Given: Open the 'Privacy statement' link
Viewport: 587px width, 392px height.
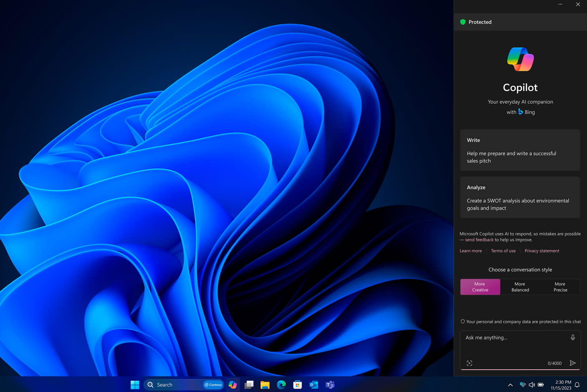Looking at the screenshot, I should pos(541,251).
